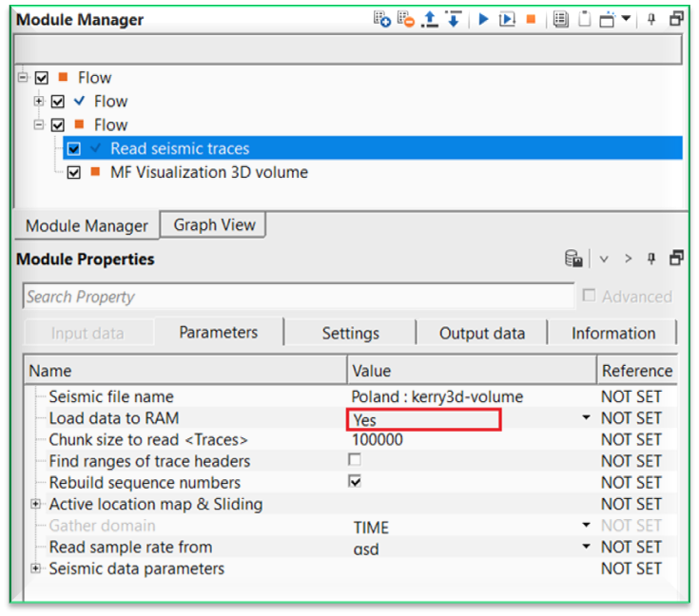This screenshot has width=699, height=616.
Task: Select MF Visualization 3D volume module
Action: pos(208,172)
